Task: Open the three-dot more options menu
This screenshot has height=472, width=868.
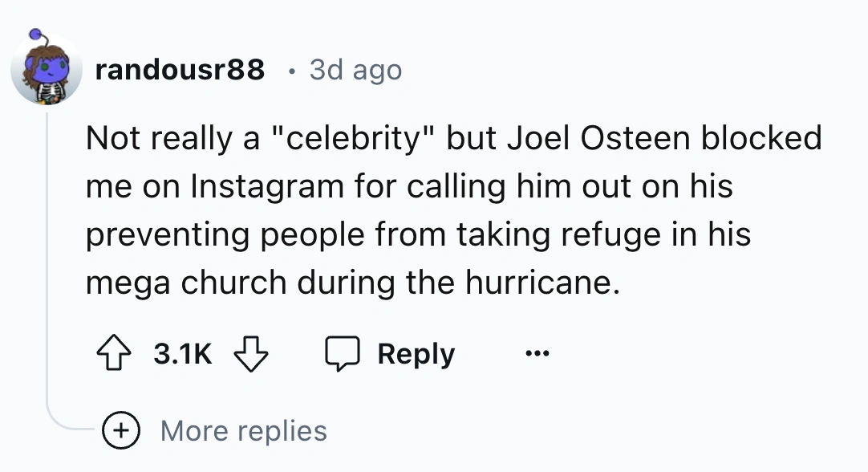Action: coord(538,354)
